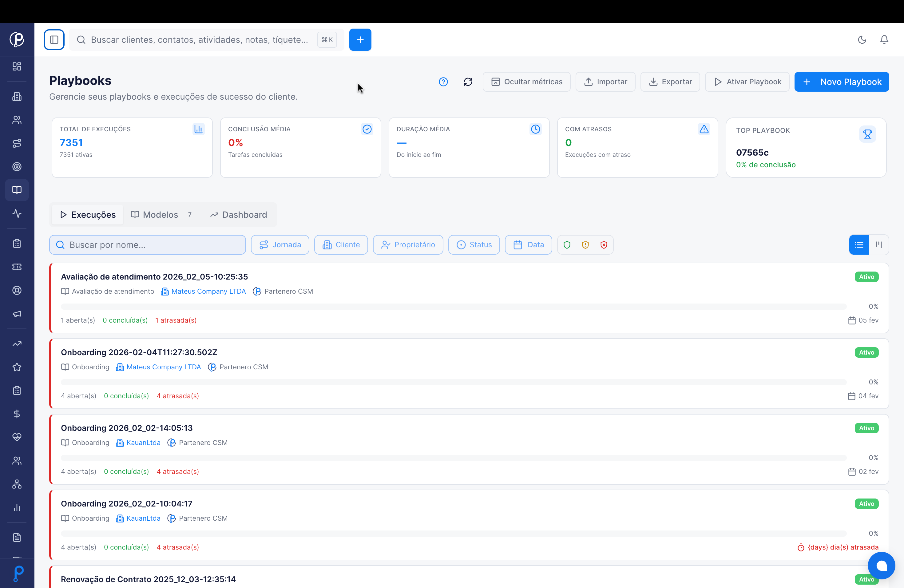Open the Proprietário filter dropdown
Viewport: 904px width, 588px height.
point(408,244)
